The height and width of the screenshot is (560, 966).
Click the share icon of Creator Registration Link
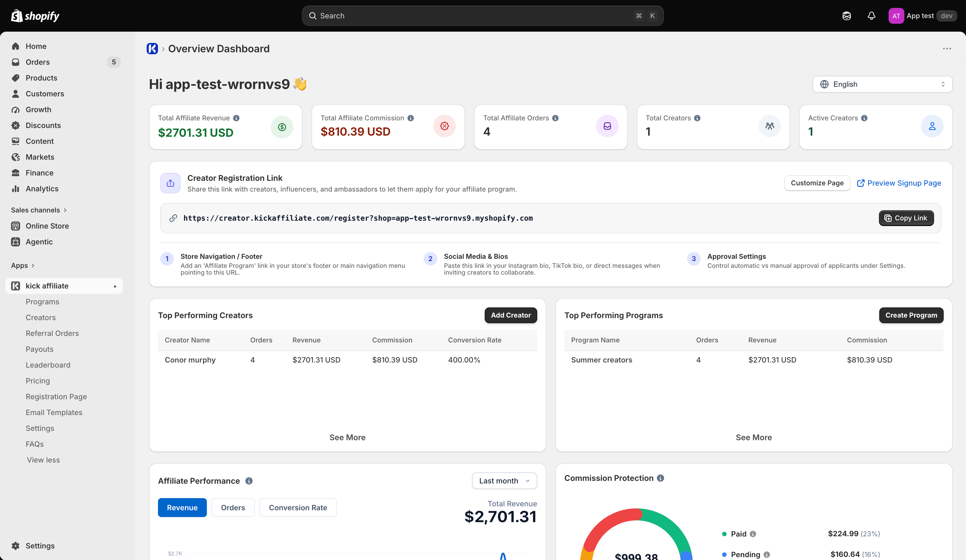(170, 183)
